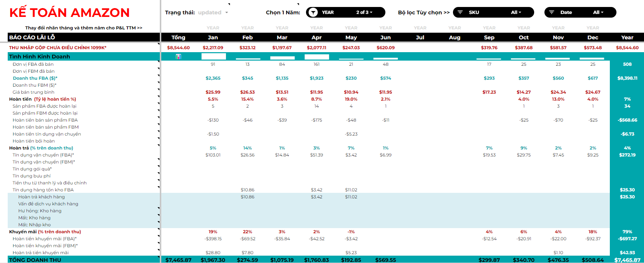Image resolution: width=644 pixels, height=263 pixels.
Task: Click the Mar column header
Action: (x=282, y=37)
